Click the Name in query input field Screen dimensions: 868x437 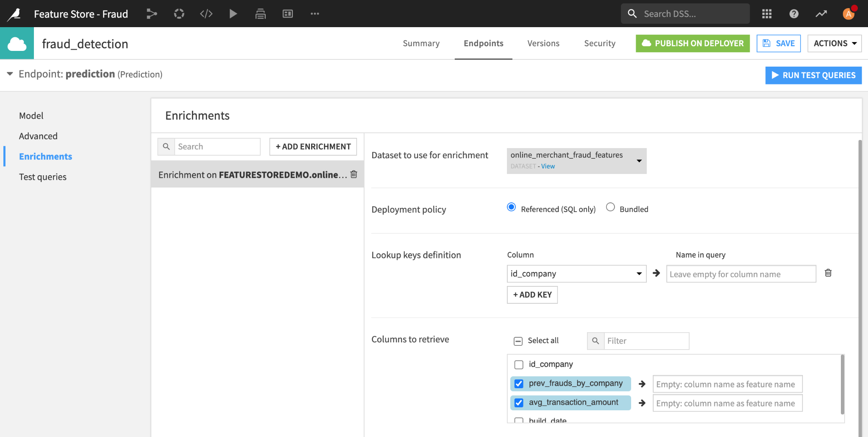click(740, 274)
